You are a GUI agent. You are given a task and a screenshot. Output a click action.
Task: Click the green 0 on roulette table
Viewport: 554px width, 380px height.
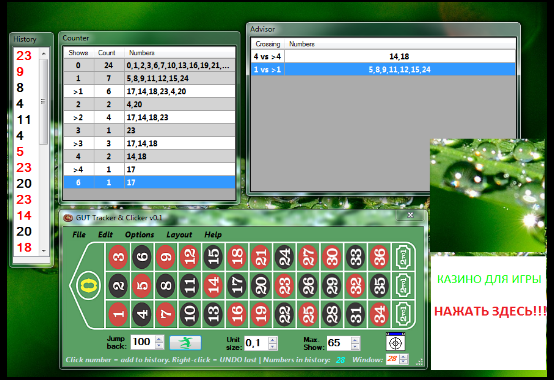pyautogui.click(x=89, y=285)
